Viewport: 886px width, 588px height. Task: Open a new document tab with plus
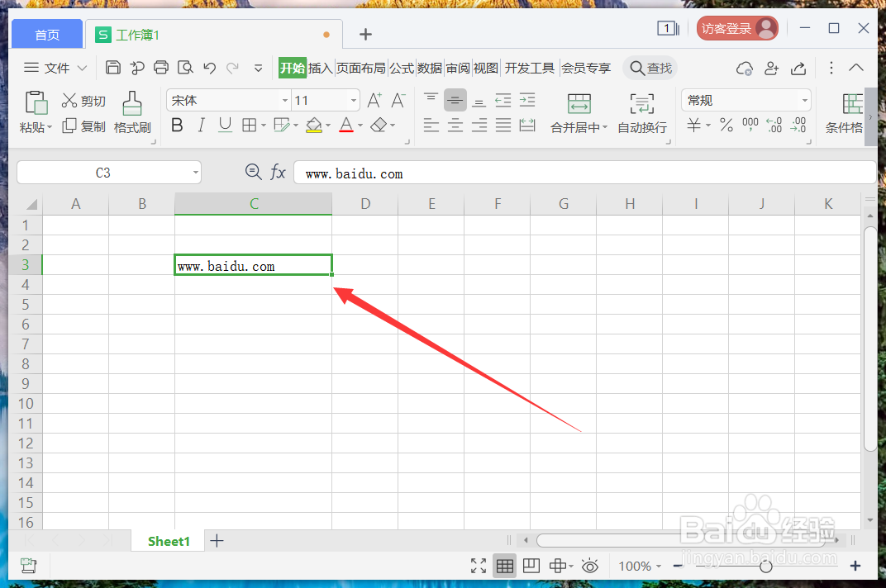(x=365, y=35)
